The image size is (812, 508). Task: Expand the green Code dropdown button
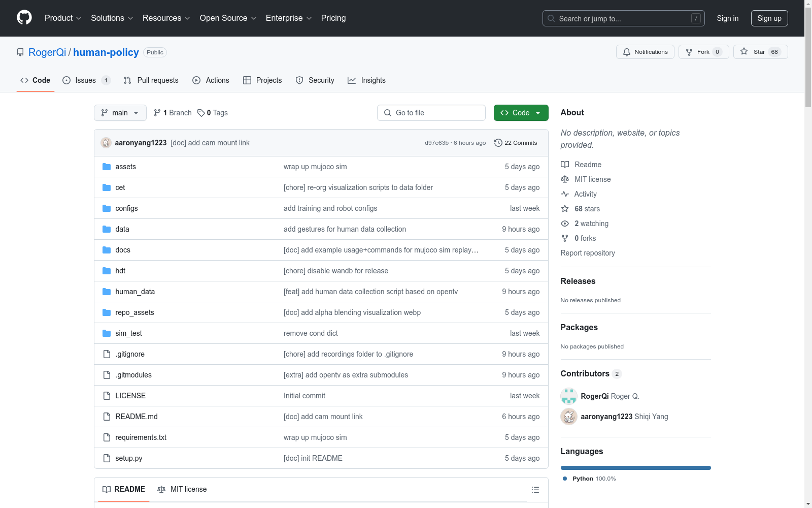click(x=521, y=113)
